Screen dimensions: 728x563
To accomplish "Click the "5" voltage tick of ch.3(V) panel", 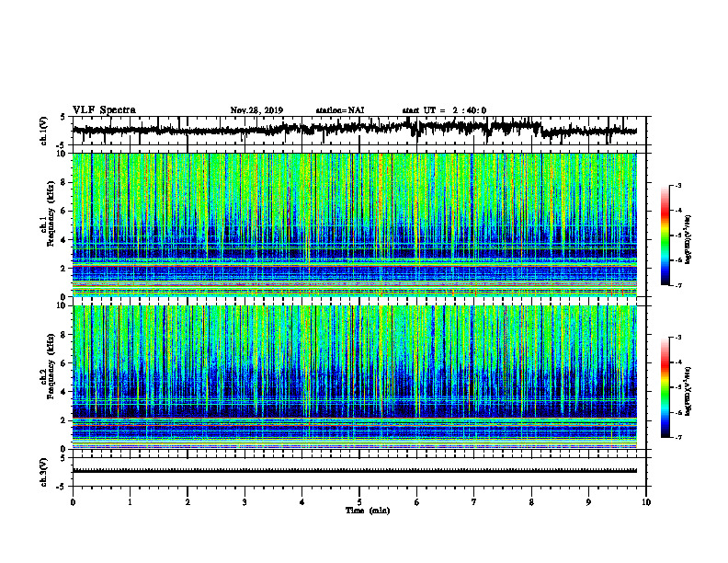I will [63, 458].
